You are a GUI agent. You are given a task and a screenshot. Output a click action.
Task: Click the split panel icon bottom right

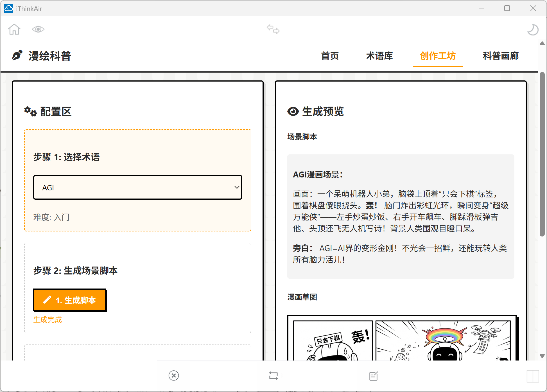pyautogui.click(x=533, y=376)
